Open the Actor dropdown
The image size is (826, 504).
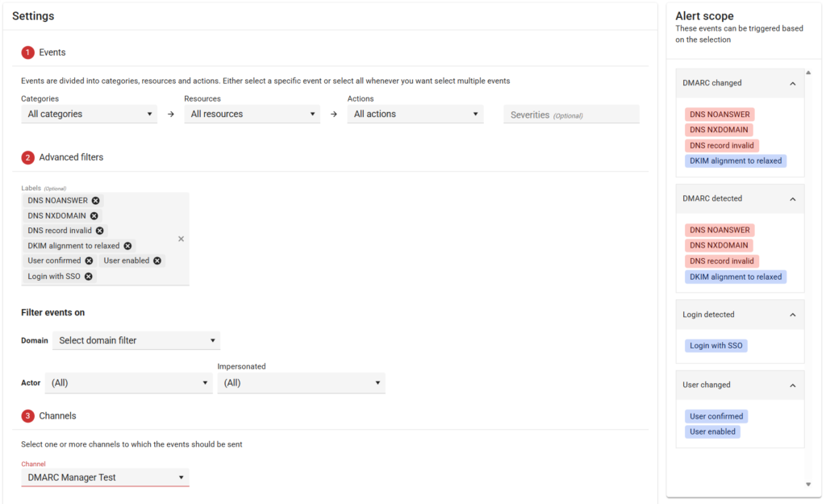[129, 383]
